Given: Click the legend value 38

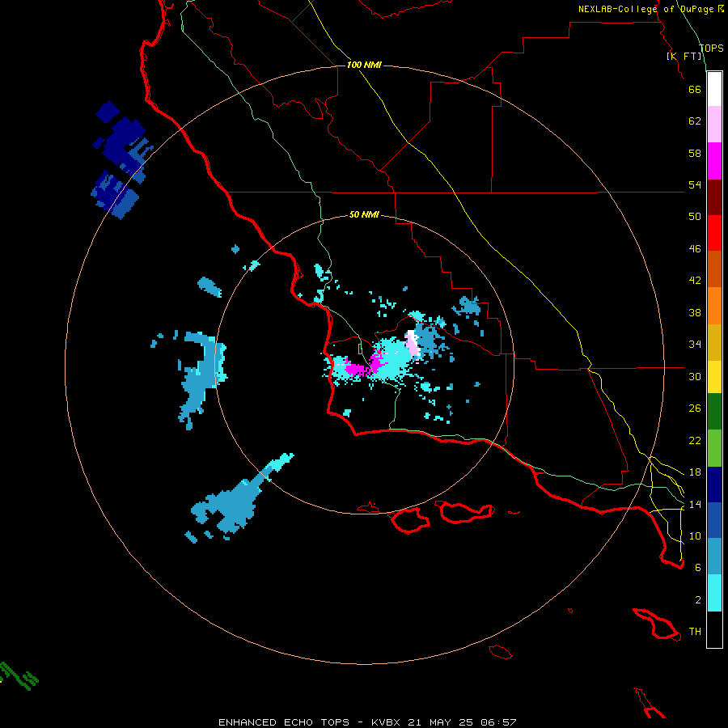Looking at the screenshot, I should (695, 312).
